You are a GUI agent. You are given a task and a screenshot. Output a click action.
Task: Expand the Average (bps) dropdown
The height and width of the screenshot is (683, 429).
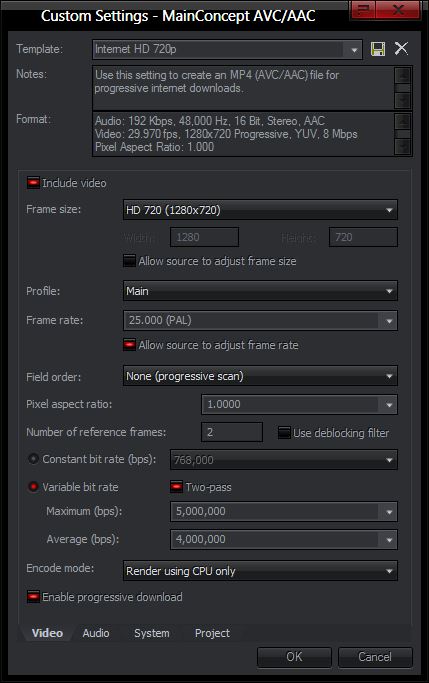point(284,540)
